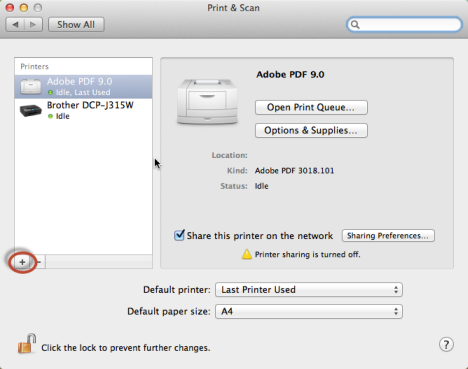Click the remove printer minus button
This screenshot has height=369, width=468.
[39, 262]
